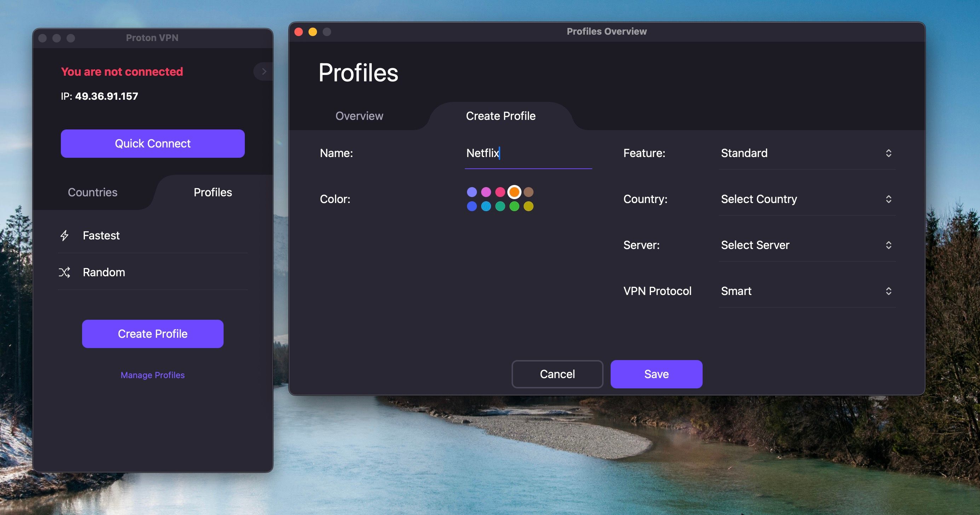Pick the pink-magenta color swatch

pos(486,192)
